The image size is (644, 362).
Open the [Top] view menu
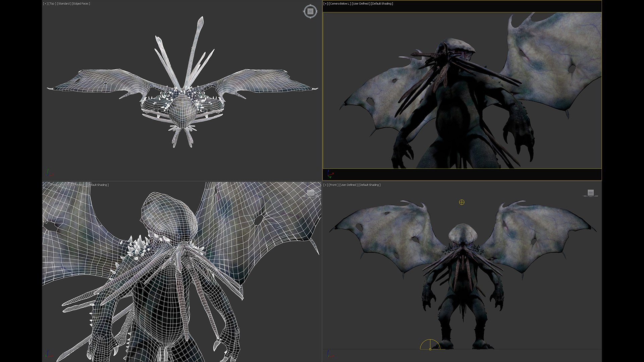(x=52, y=4)
